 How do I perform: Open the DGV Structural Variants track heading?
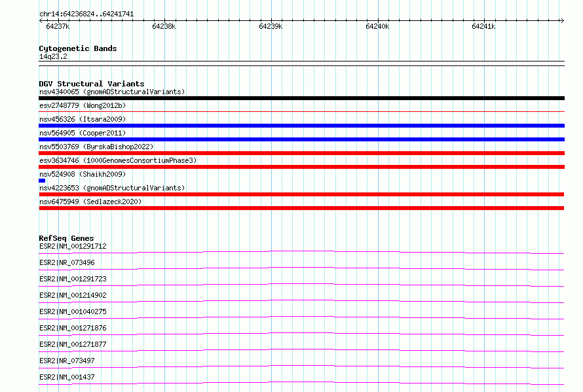pyautogui.click(x=92, y=84)
